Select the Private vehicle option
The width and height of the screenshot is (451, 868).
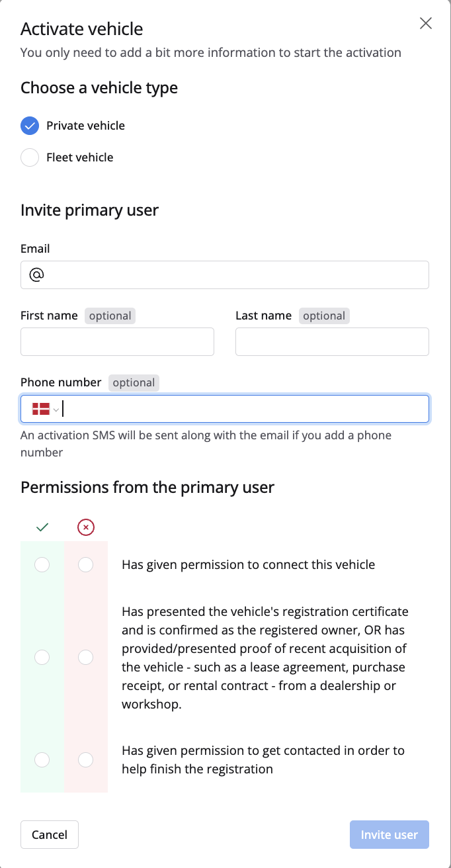(30, 126)
